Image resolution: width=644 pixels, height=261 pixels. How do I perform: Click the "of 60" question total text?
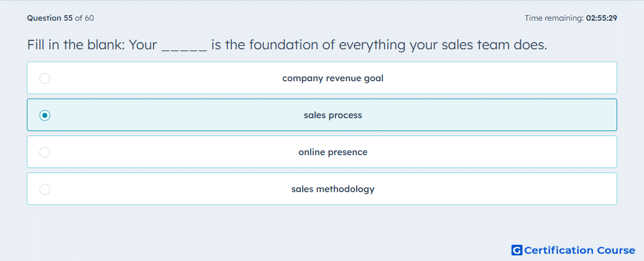(84, 18)
